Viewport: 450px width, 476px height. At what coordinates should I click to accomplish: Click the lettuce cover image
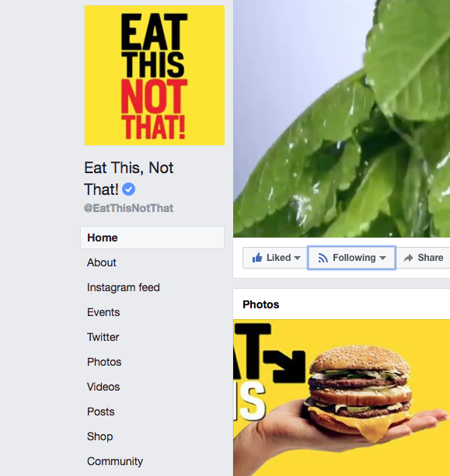pos(341,118)
